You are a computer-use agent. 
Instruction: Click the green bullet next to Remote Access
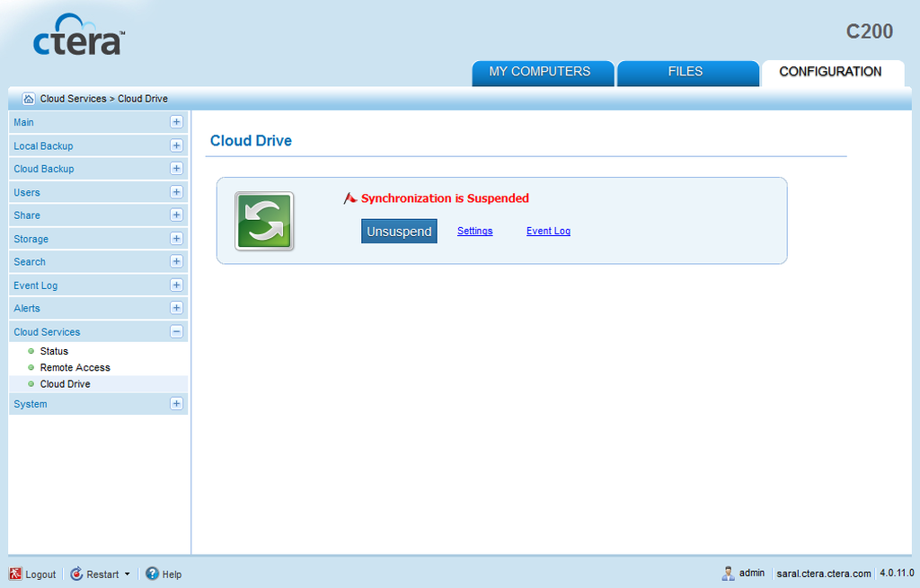click(x=31, y=367)
